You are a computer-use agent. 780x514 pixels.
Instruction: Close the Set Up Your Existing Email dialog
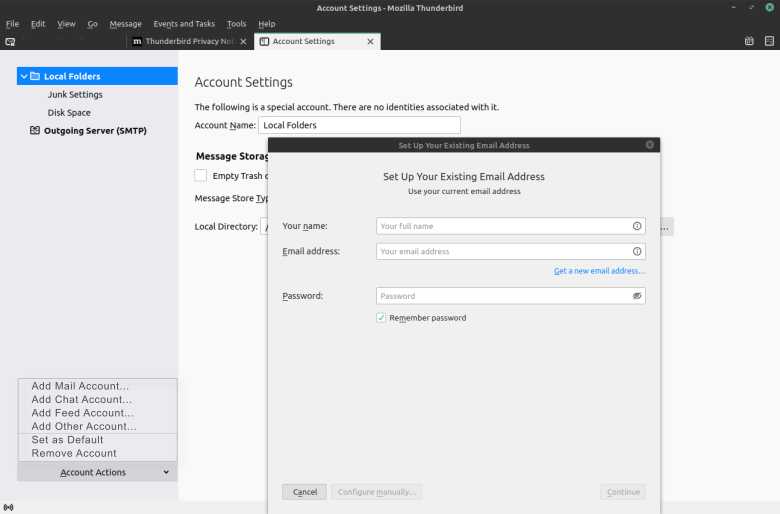coord(650,145)
